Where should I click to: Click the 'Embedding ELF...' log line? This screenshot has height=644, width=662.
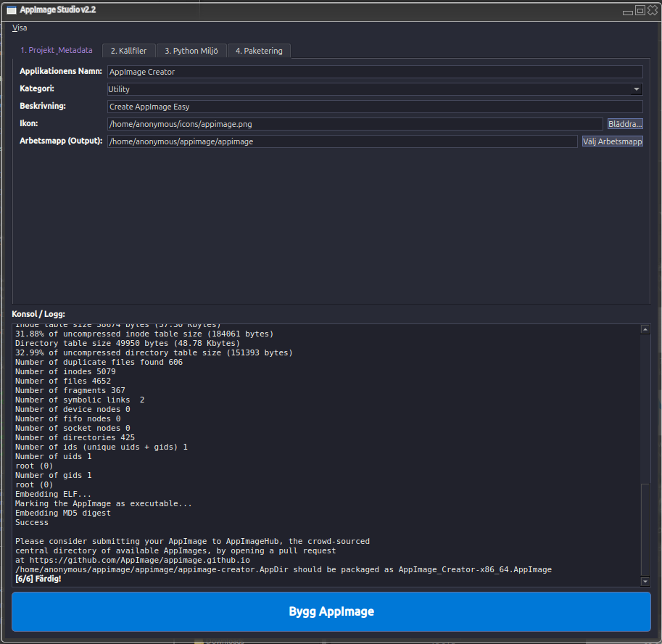point(53,494)
